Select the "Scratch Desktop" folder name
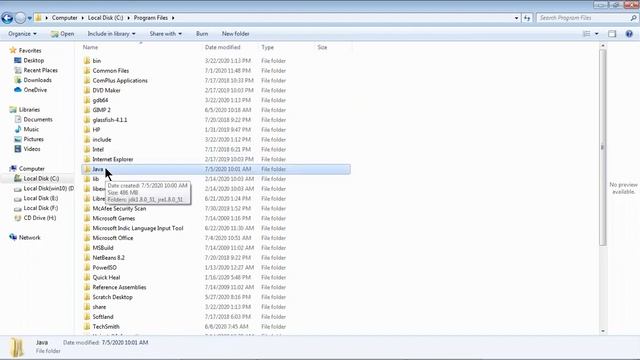Screen dimensions: 640x360 (x=112, y=297)
